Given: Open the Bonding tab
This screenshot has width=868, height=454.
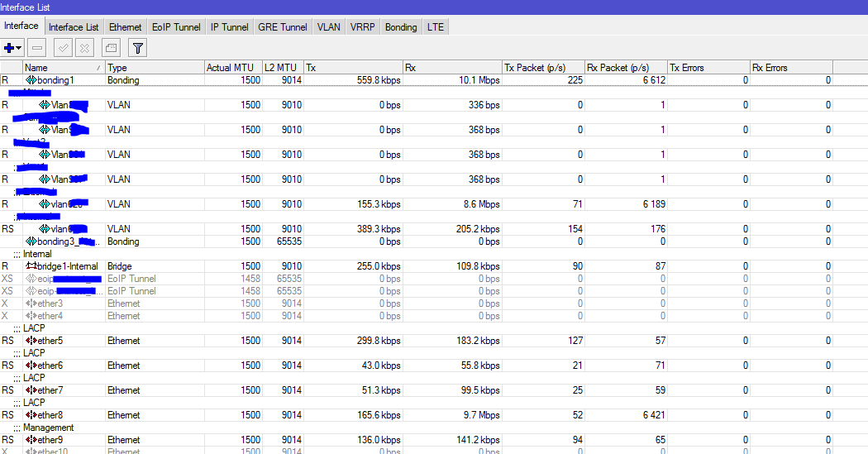Looking at the screenshot, I should 401,27.
